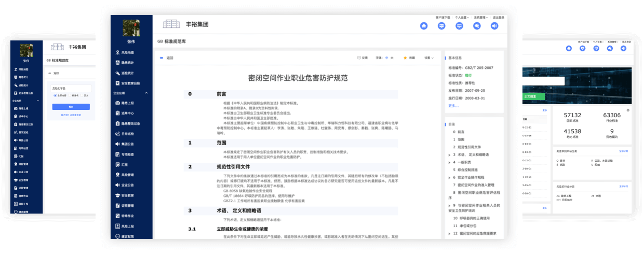This screenshot has width=644, height=254.
Task: Expand 3 术语、定义和缩略语 in the 目录
Action: coord(449,154)
